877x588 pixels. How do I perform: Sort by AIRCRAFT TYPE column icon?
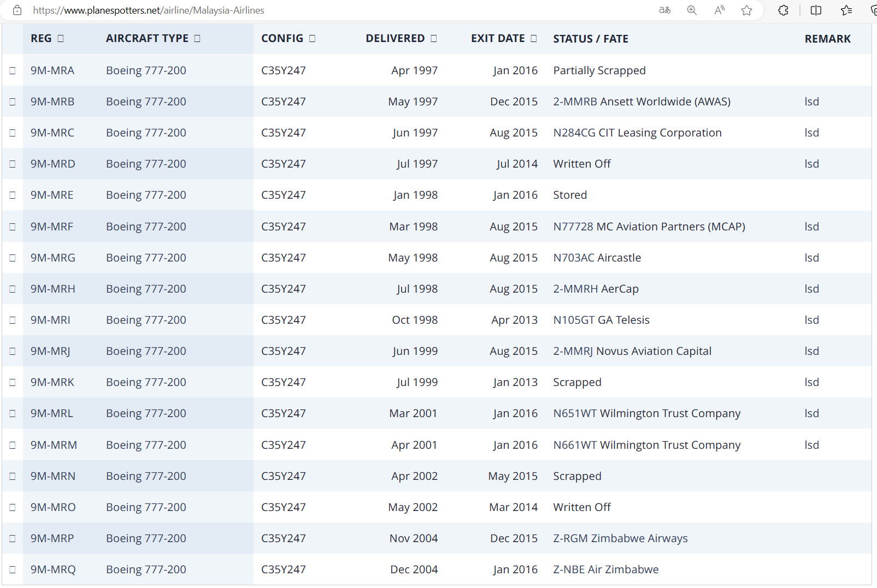point(197,38)
